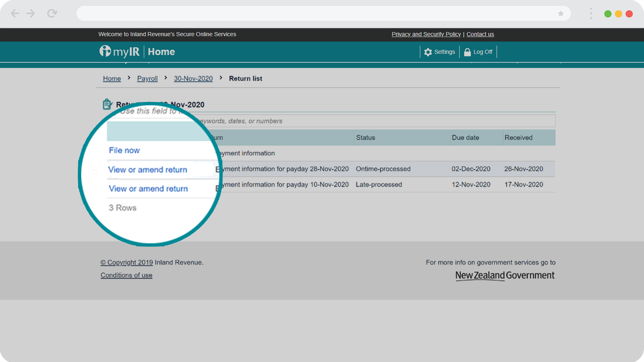Bookmark page with star icon
Screen dimensions: 644x362
(561, 13)
